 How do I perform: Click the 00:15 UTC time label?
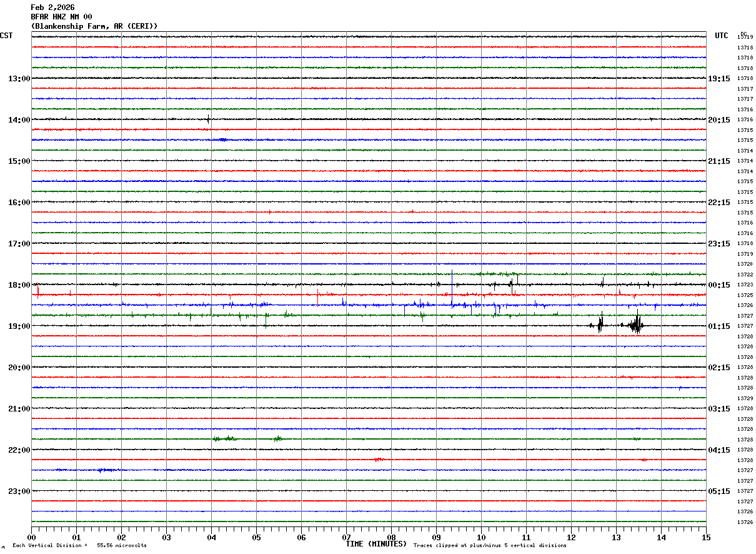tap(719, 285)
